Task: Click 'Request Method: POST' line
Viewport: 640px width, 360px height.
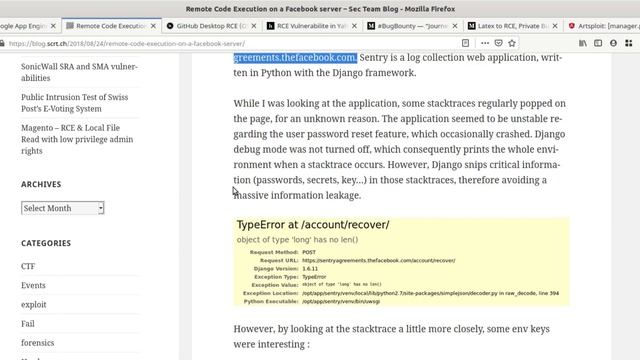Action: click(282, 252)
